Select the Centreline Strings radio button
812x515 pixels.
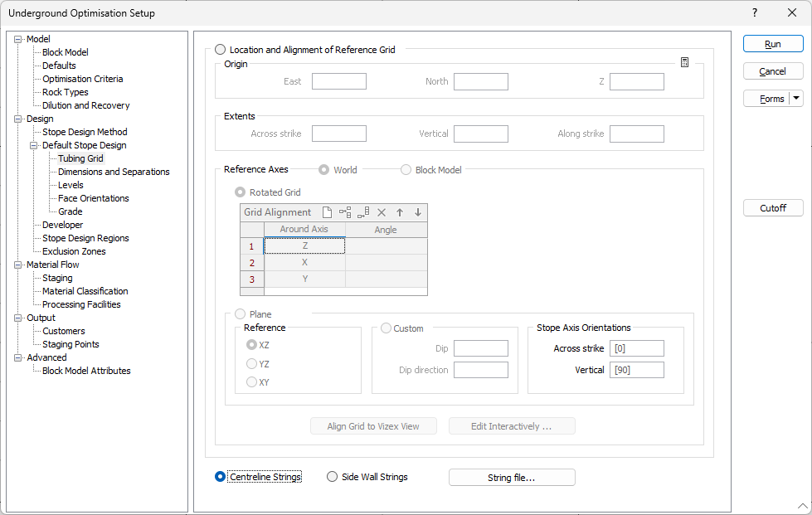coord(220,477)
